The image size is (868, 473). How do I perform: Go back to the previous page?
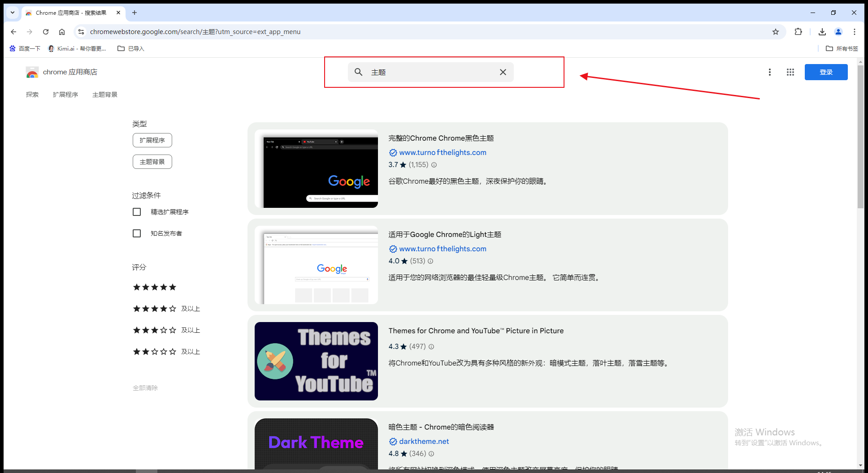point(13,32)
